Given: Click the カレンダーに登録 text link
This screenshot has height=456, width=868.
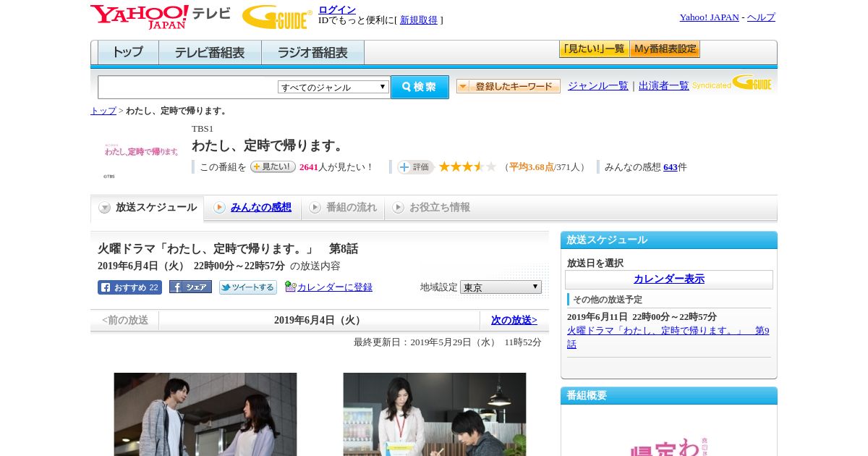Looking at the screenshot, I should pos(335,287).
